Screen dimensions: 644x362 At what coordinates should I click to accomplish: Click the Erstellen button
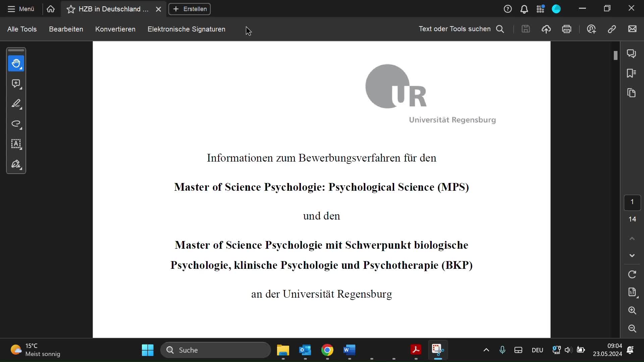[190, 9]
